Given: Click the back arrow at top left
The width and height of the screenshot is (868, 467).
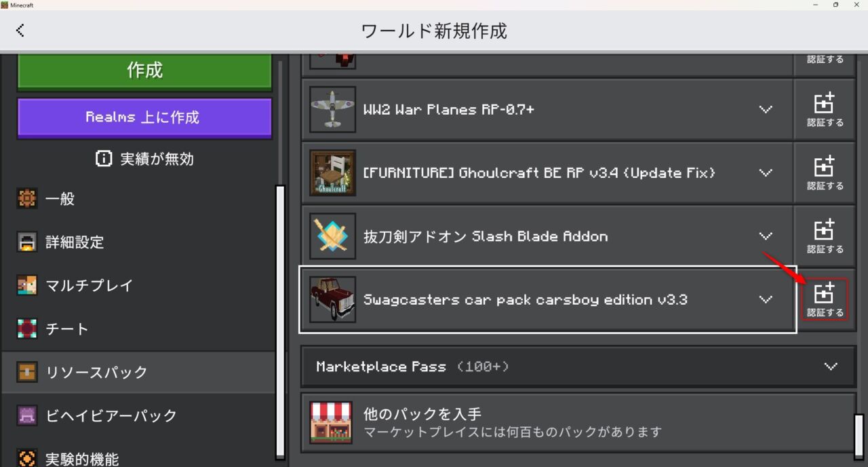Looking at the screenshot, I should 20,30.
